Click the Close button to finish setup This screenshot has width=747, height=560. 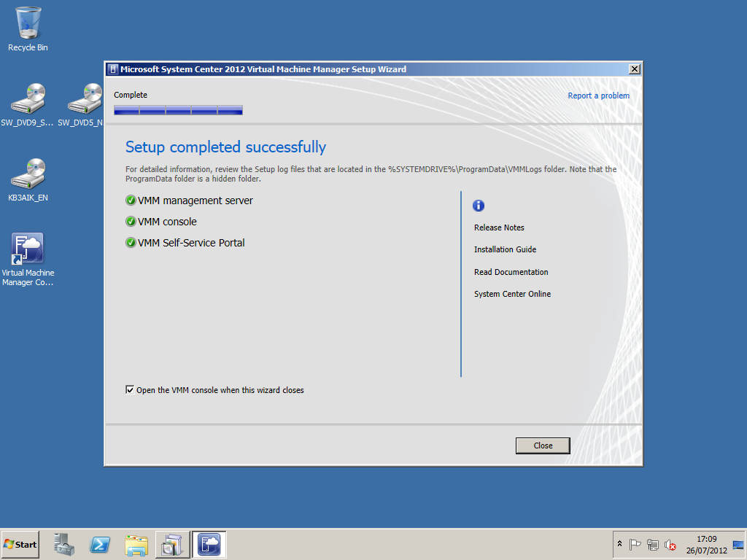tap(543, 446)
